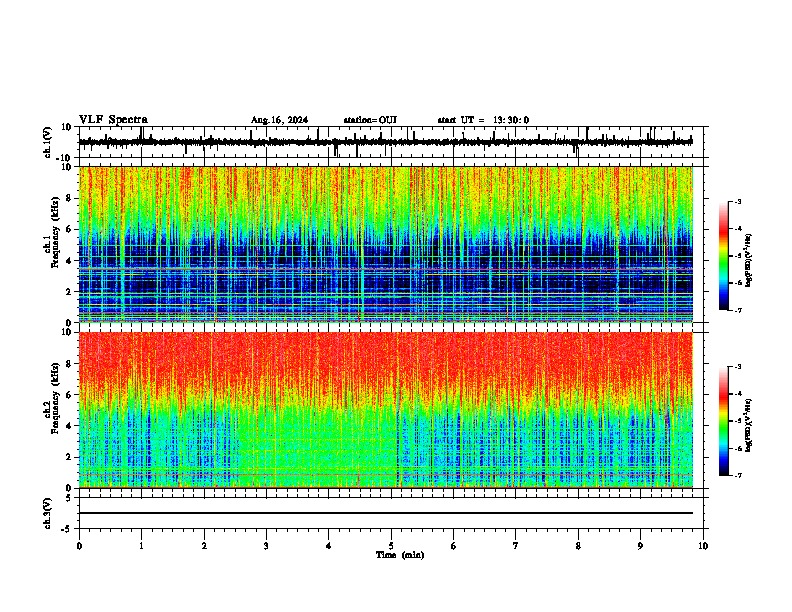Click the "-3" label on ch.1 color scale
The width and height of the screenshot is (792, 612).
tap(737, 201)
